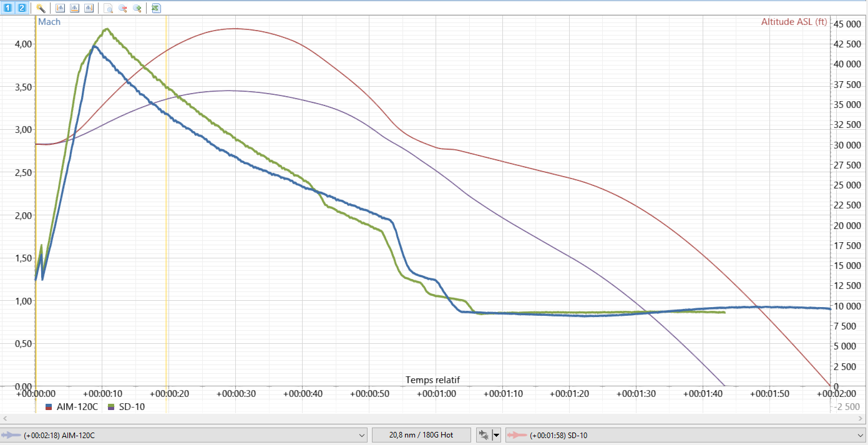Click the 10 000 altitude axis value

[x=849, y=306]
